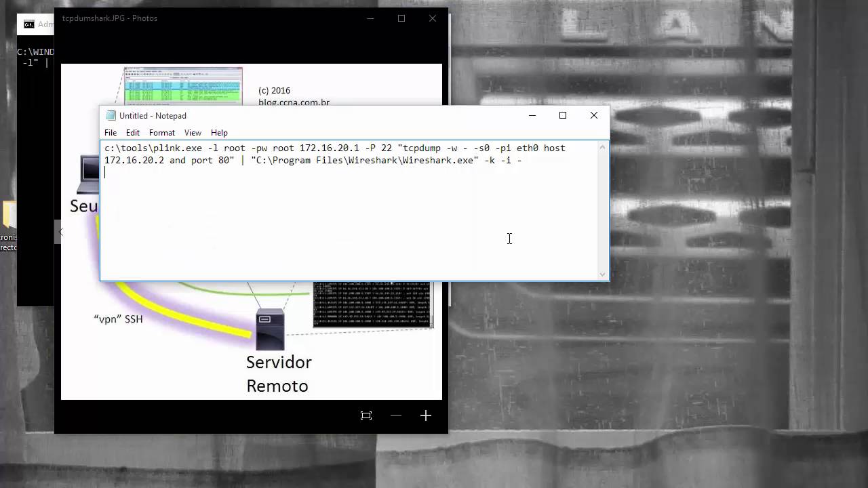This screenshot has height=488, width=868.
Task: Minimize the Photos window
Action: point(370,18)
